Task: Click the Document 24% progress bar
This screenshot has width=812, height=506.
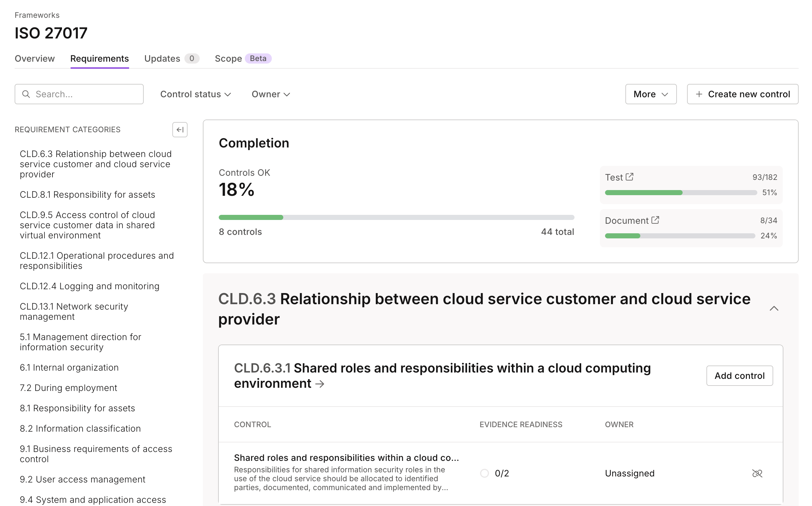Action: point(680,236)
